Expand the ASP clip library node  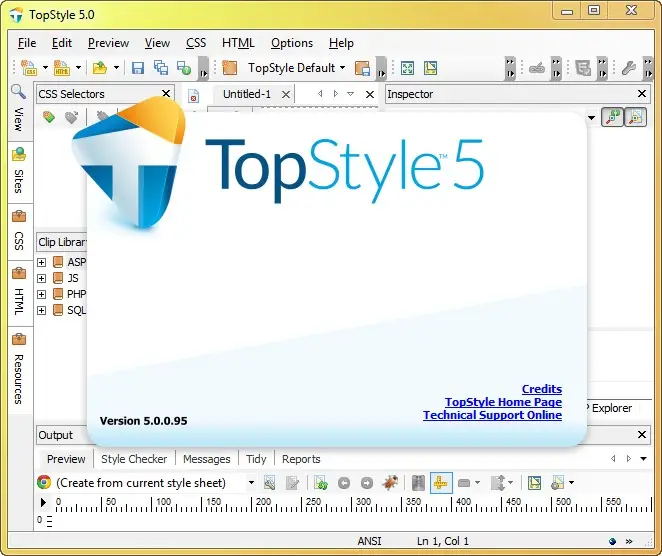(x=41, y=262)
